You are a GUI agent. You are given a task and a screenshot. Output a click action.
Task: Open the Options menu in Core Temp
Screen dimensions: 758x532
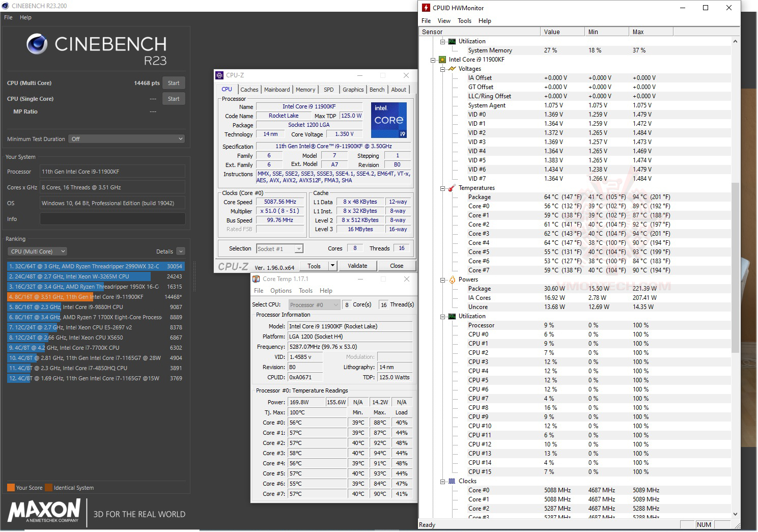[281, 291]
